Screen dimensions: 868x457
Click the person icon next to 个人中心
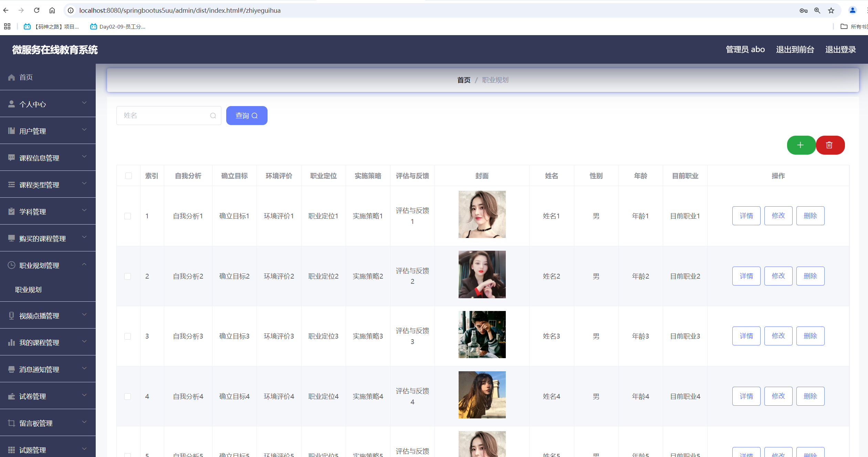[11, 104]
